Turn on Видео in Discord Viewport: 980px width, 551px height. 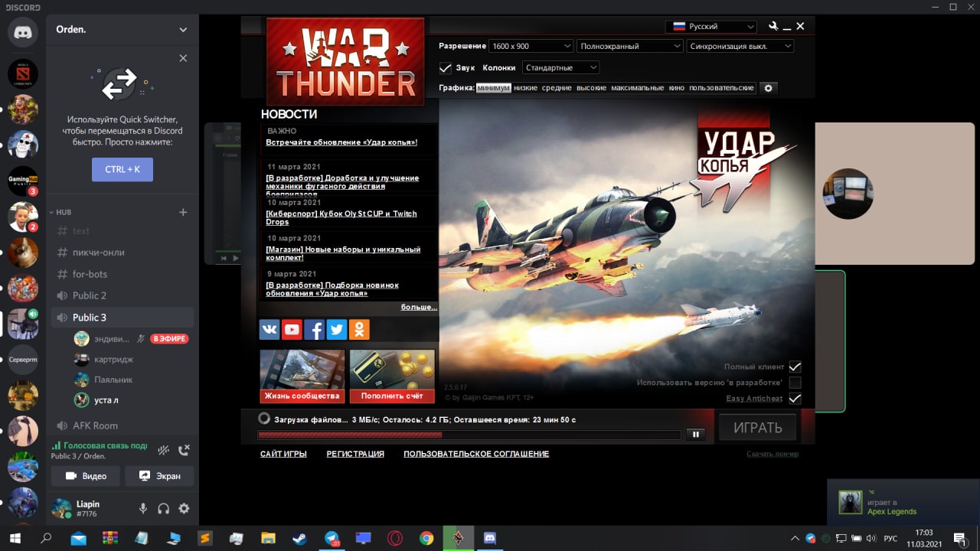coord(85,476)
